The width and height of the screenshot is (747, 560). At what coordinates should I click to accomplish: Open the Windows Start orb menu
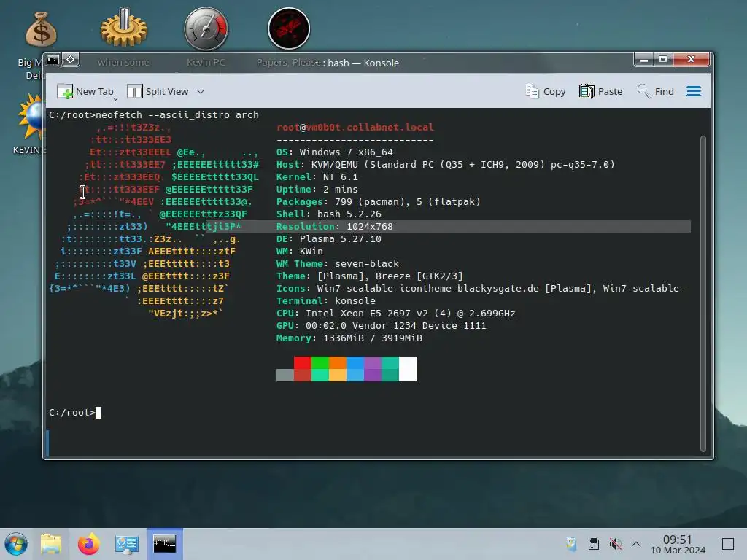pyautogui.click(x=16, y=544)
